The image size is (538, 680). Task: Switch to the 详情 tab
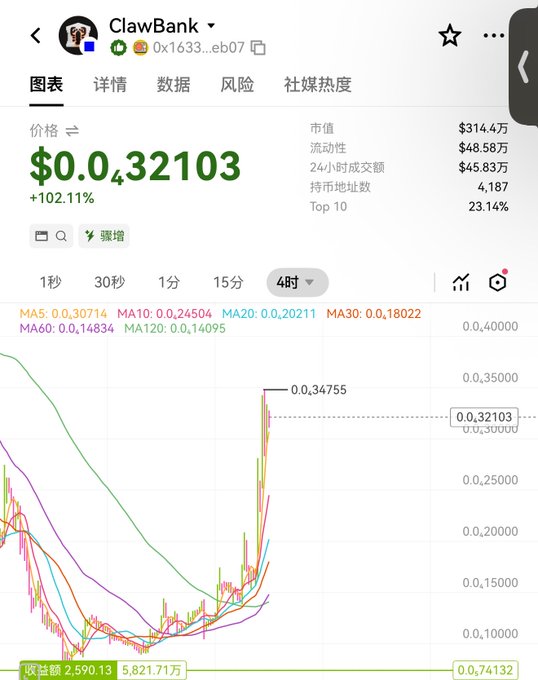tap(110, 84)
